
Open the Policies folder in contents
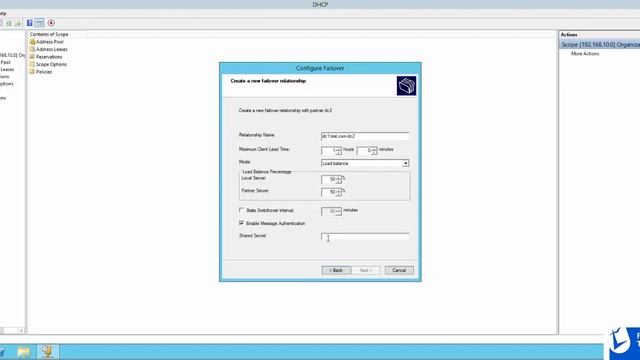[x=41, y=72]
